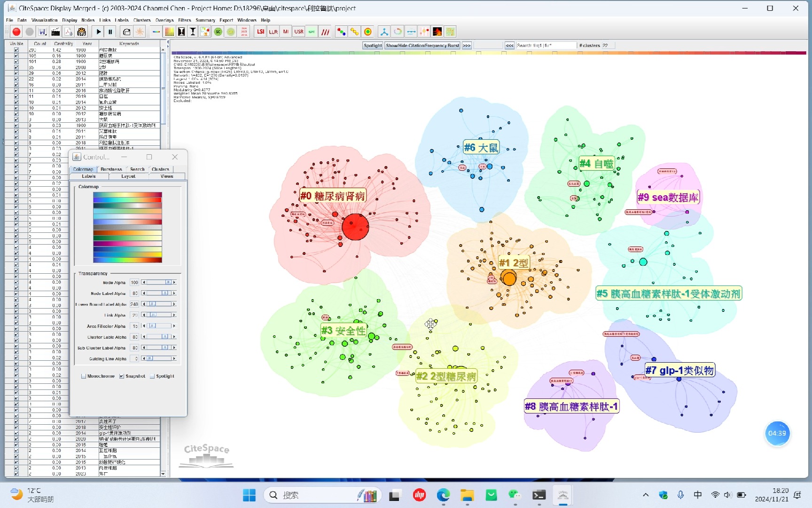
Task: Open the Layout tab in Control panel
Action: [128, 176]
